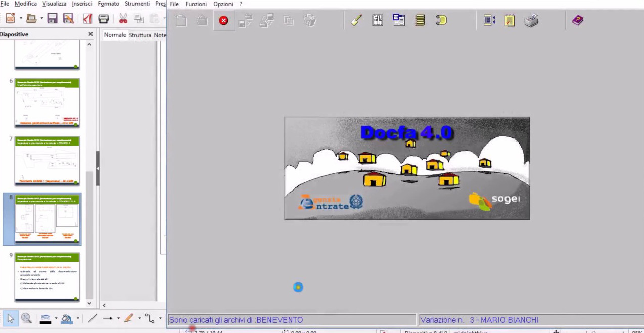Click the red stop icon in Docfa toolbar

click(223, 21)
